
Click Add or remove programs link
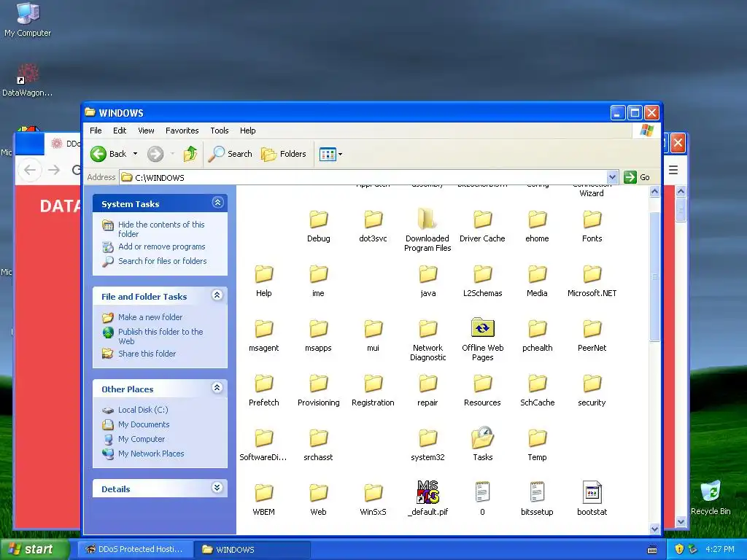161,246
